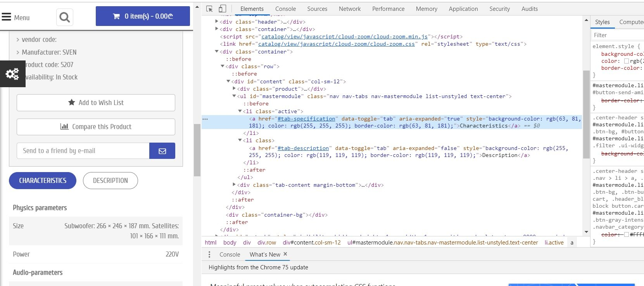Activate the DevTools inspect element picker
Screen dimensions: 644x286
tap(209, 9)
